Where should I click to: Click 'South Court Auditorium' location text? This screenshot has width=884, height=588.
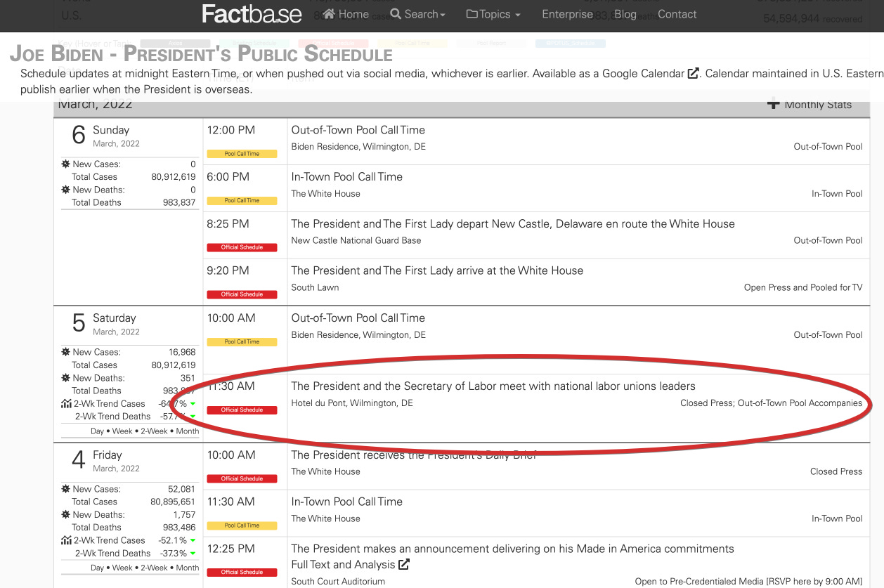point(338,582)
